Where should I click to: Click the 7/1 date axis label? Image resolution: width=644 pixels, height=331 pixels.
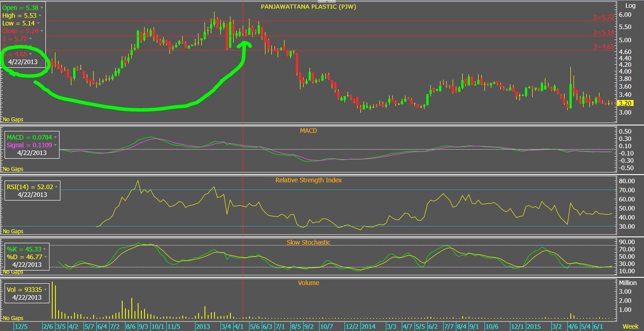tap(280, 326)
